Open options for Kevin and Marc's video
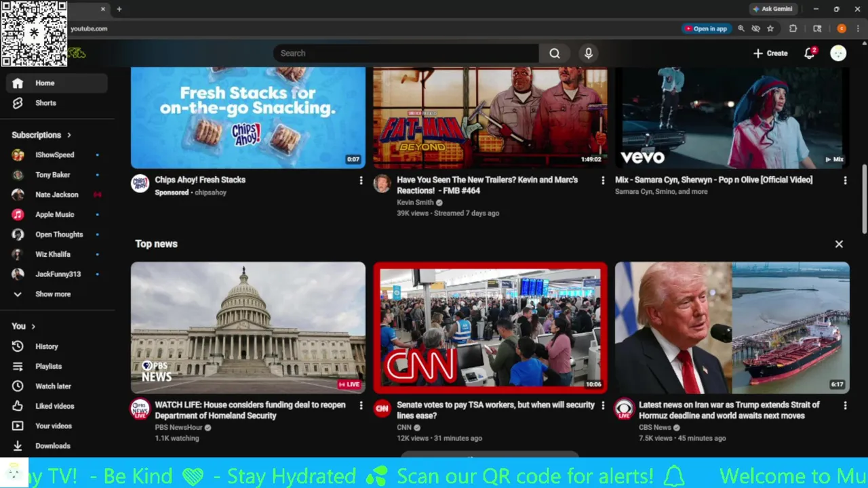 603,180
